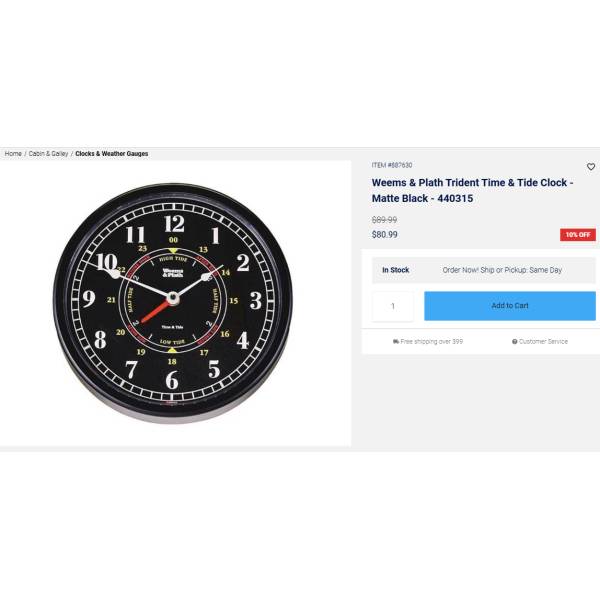The image size is (600, 600).
Task: Open the clock product image
Action: click(173, 303)
